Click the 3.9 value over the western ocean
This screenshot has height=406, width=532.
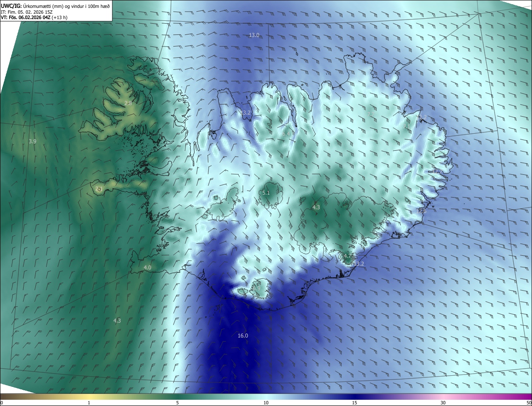32,142
